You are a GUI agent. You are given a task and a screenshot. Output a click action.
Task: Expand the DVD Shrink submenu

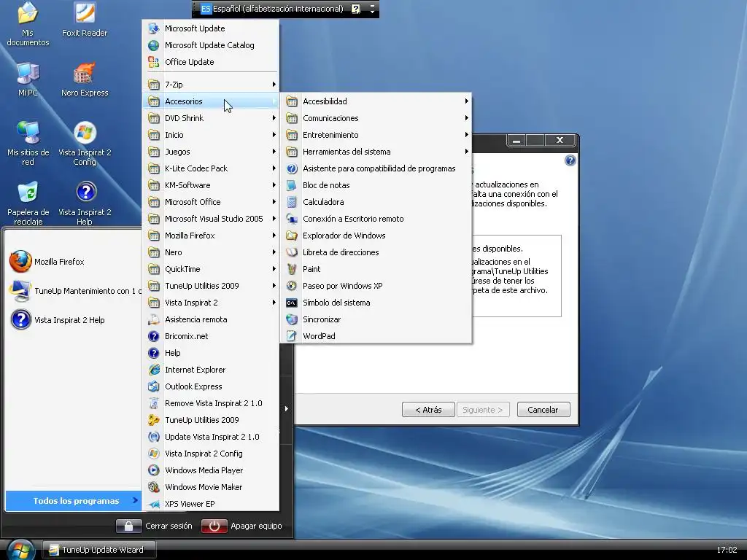point(211,118)
